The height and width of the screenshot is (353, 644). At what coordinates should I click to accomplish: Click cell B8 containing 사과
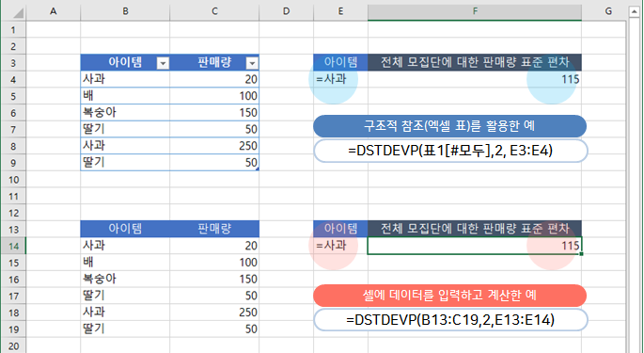(x=125, y=146)
